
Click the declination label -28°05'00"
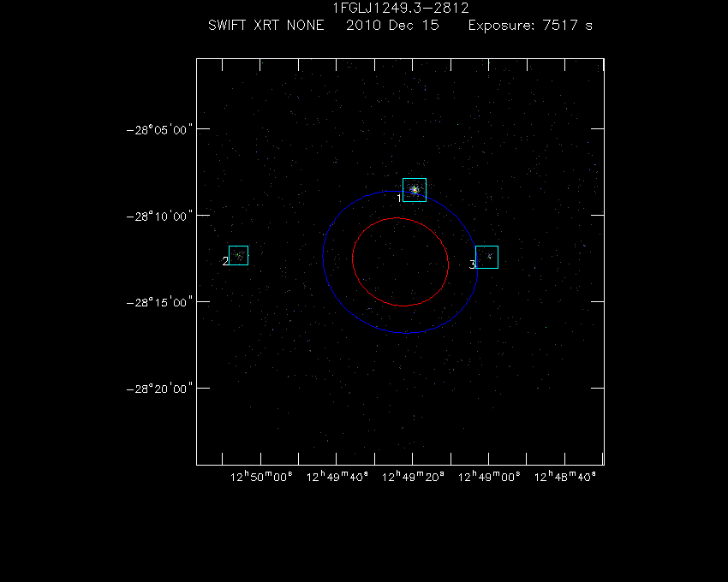[159, 129]
